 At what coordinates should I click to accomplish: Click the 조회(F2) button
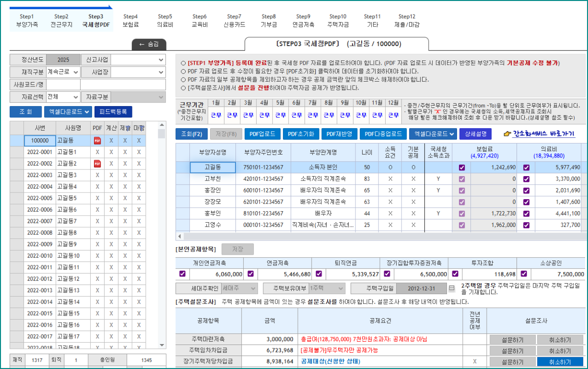click(x=191, y=134)
